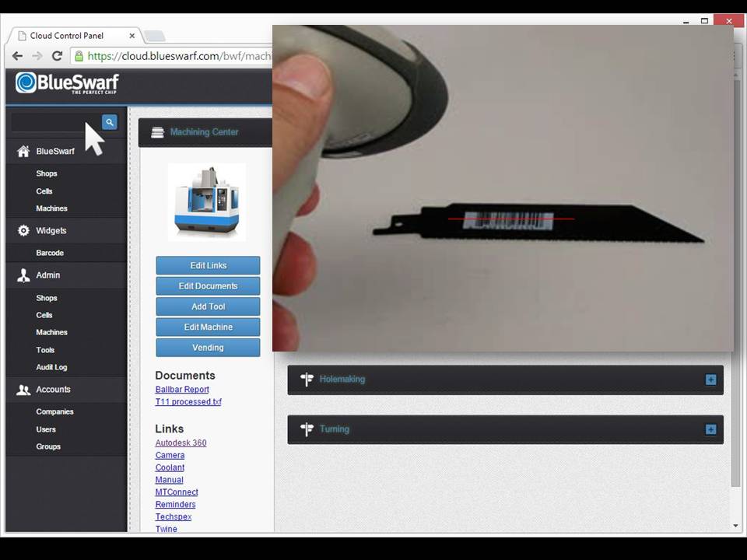This screenshot has height=560, width=747.
Task: Click the browser address bar URL
Action: tap(180, 56)
